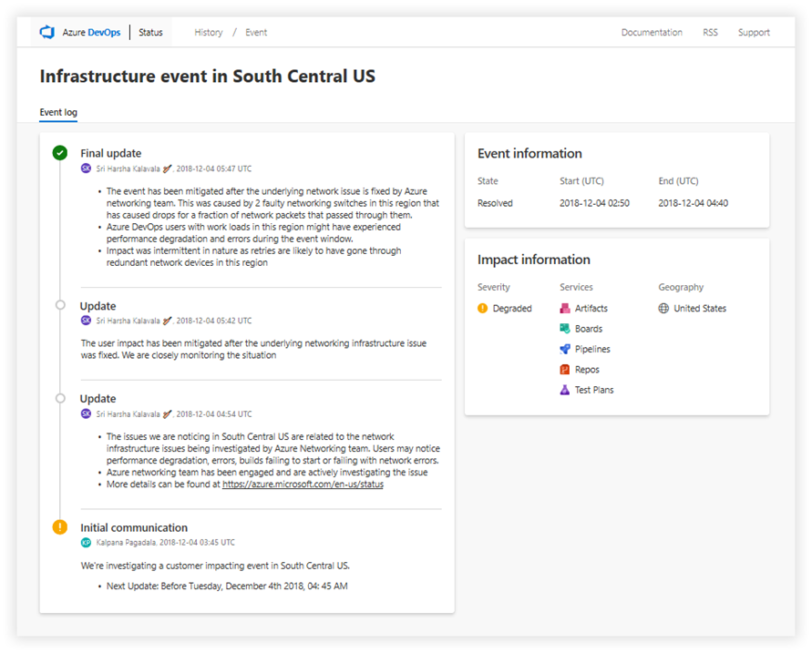The width and height of the screenshot is (812, 653).
Task: Open the RSS feed link
Action: tap(710, 32)
